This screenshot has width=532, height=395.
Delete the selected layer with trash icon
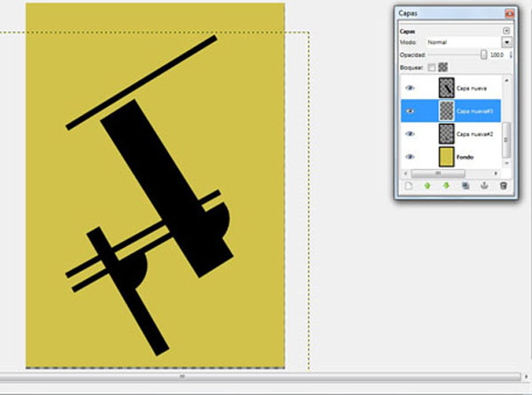[x=504, y=186]
